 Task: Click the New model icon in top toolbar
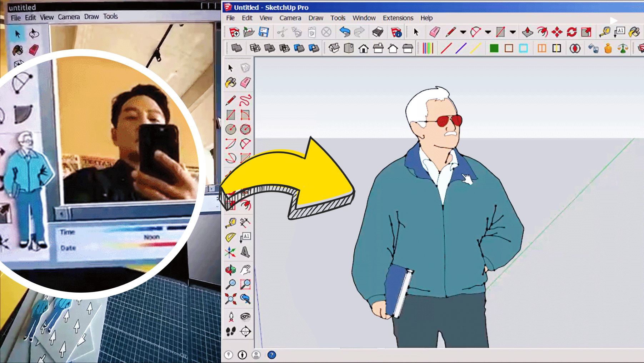[234, 32]
